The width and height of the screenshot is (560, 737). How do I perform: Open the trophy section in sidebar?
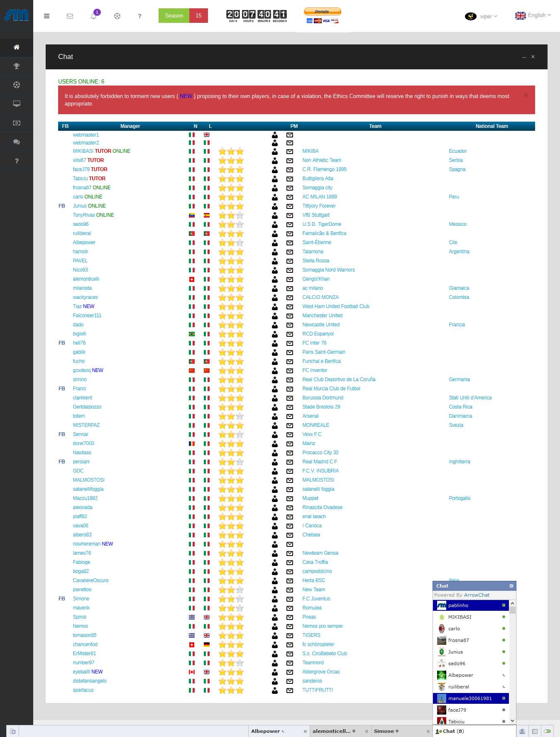17,66
